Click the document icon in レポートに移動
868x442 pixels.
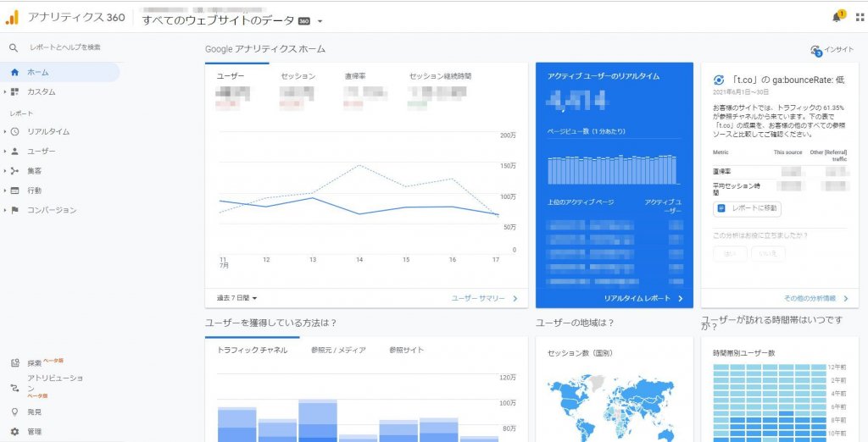pos(721,208)
